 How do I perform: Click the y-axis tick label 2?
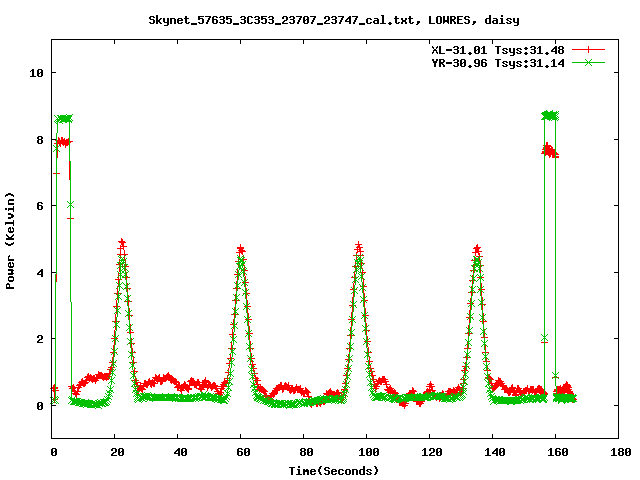point(40,339)
